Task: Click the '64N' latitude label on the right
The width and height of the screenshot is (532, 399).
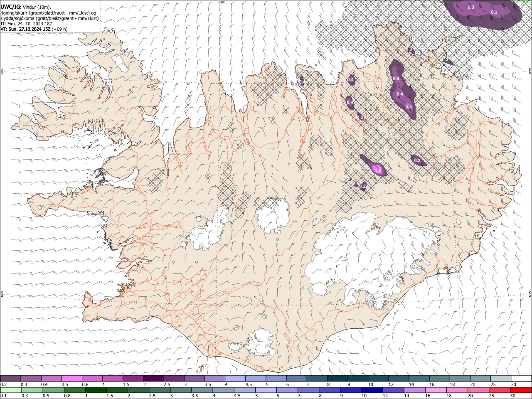Action: 530,293
